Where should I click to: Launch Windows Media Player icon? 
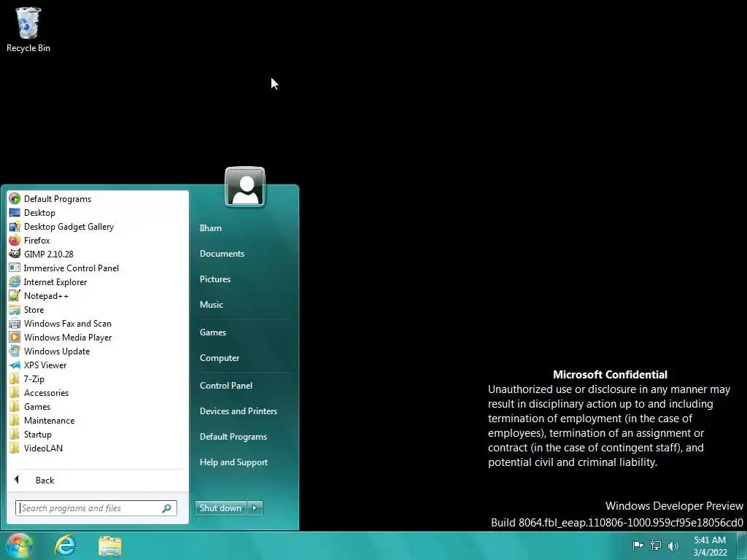coord(15,337)
